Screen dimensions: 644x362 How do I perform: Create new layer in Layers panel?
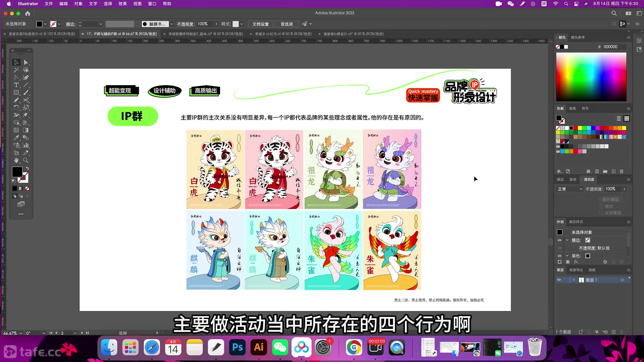click(613, 332)
